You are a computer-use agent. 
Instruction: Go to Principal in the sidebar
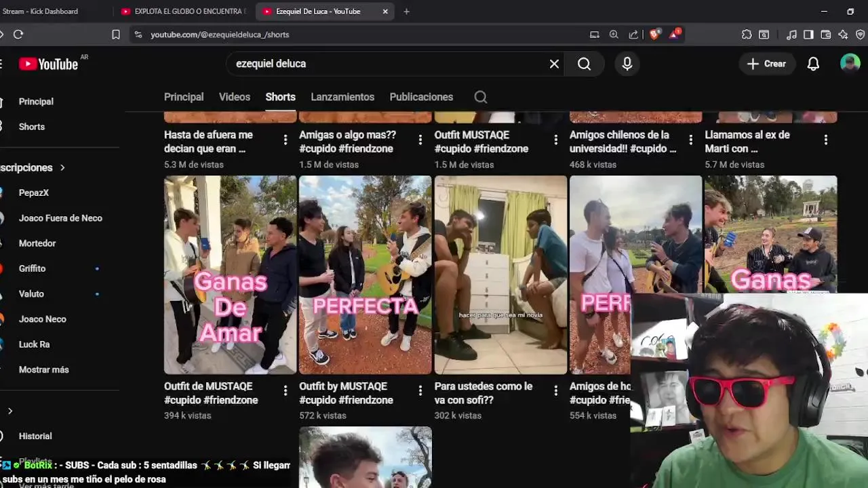(36, 101)
